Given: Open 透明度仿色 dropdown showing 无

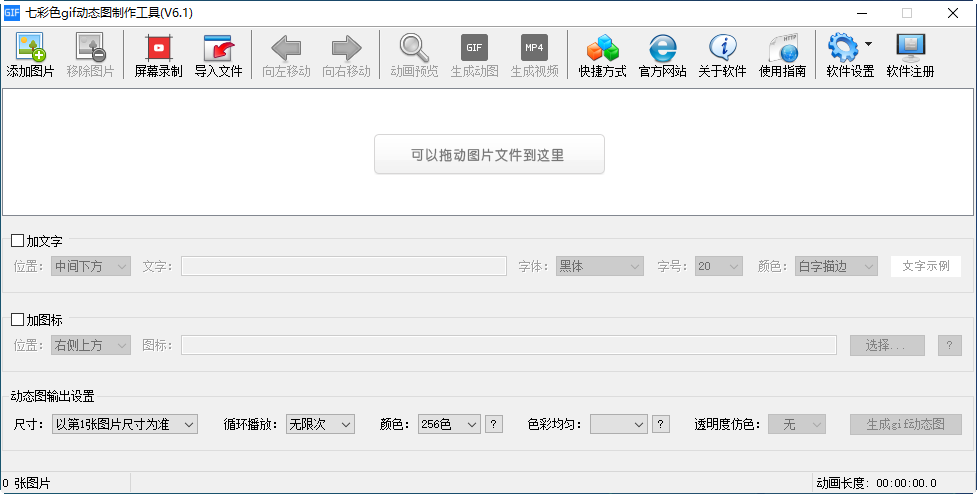Looking at the screenshot, I should [797, 424].
